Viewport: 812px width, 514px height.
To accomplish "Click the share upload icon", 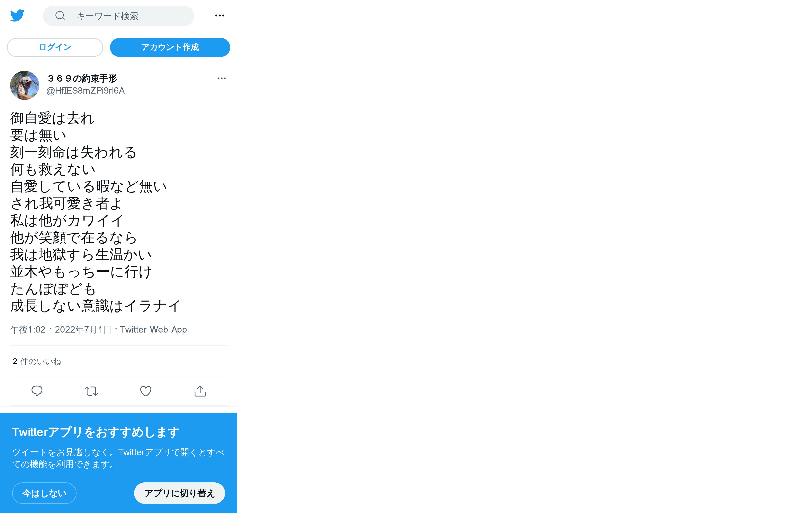I will pyautogui.click(x=200, y=391).
